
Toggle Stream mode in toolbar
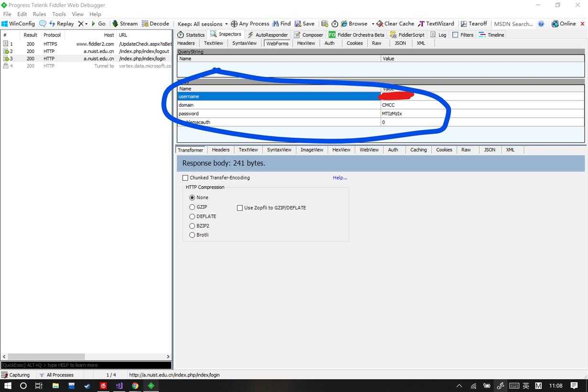(125, 23)
